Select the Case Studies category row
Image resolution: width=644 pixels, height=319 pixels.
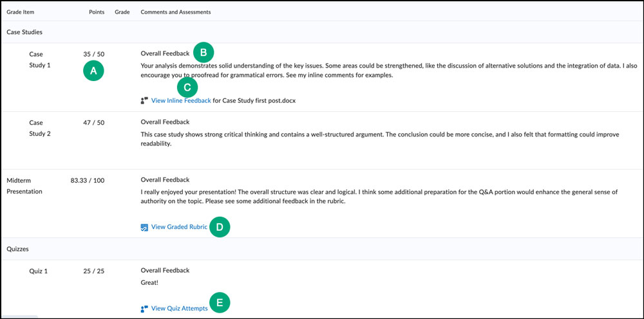24,32
